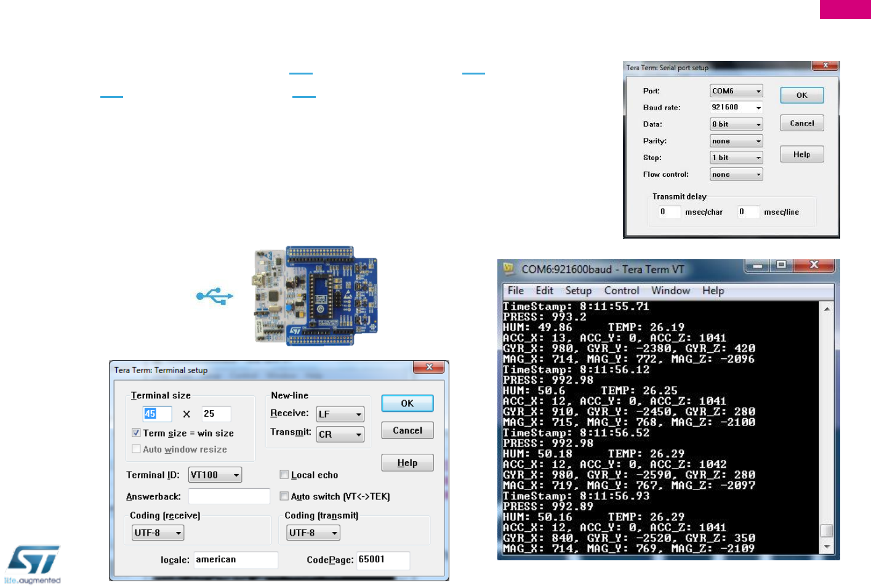This screenshot has height=588, width=871.
Task: Click Cancel in Terminal setup dialog
Action: 407,430
